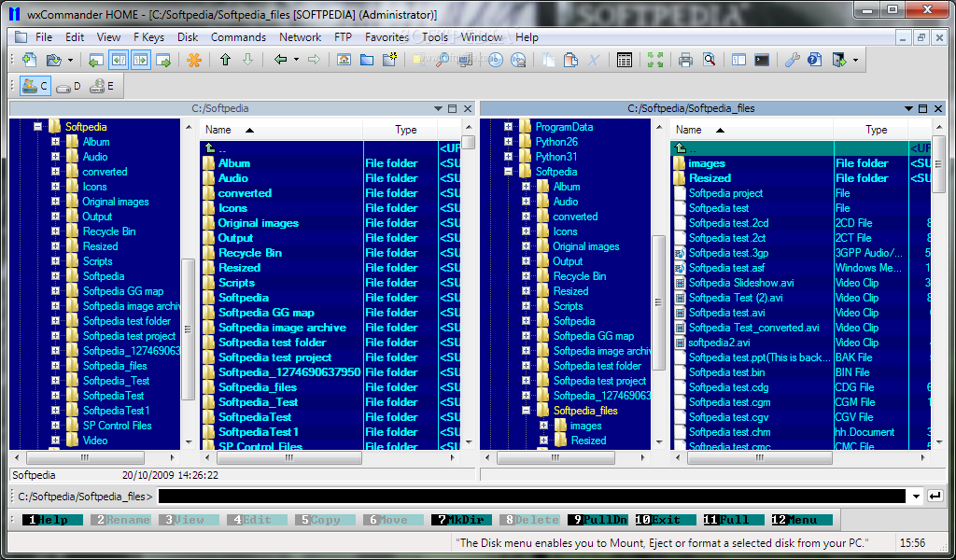Go to the home directory icon
Viewport: 956px width, 560px height.
coord(344,60)
